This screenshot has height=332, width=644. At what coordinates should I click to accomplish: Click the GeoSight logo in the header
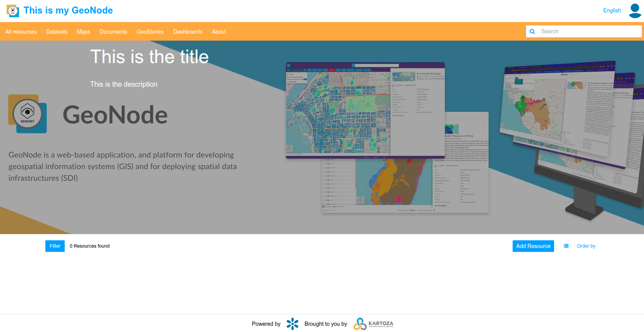13,11
